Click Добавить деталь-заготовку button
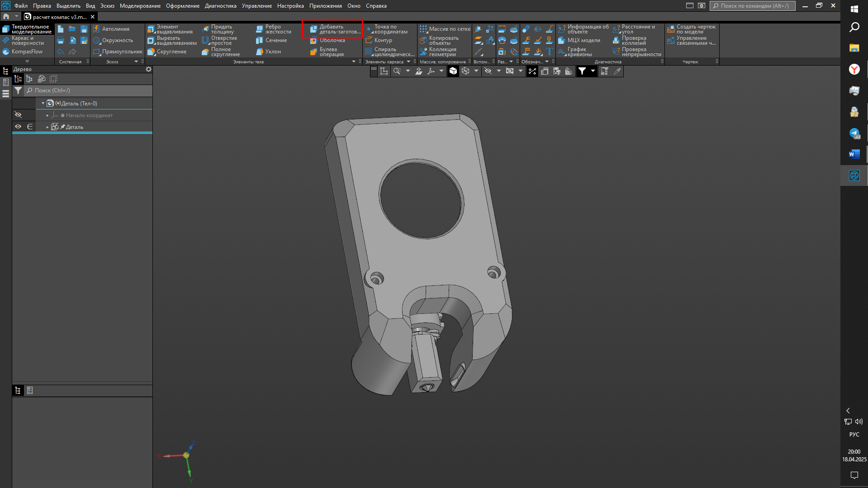 pos(335,29)
